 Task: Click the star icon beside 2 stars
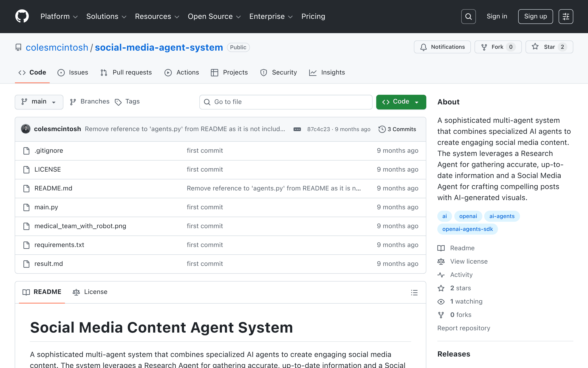(441, 288)
